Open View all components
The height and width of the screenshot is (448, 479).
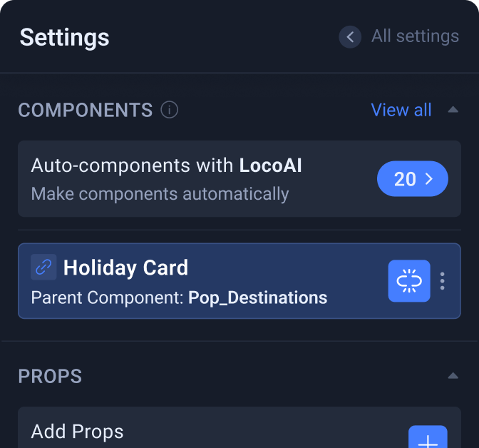pos(401,110)
